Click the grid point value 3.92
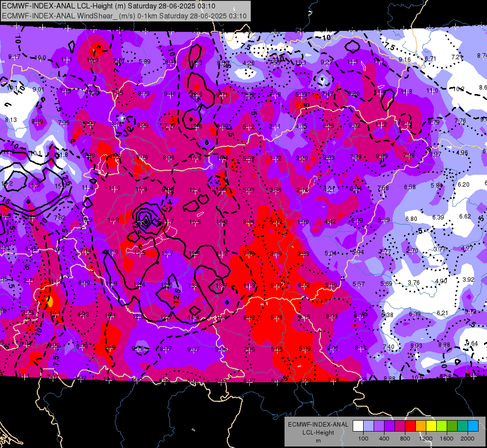Image resolution: width=487 pixels, height=448 pixels. pos(468,279)
